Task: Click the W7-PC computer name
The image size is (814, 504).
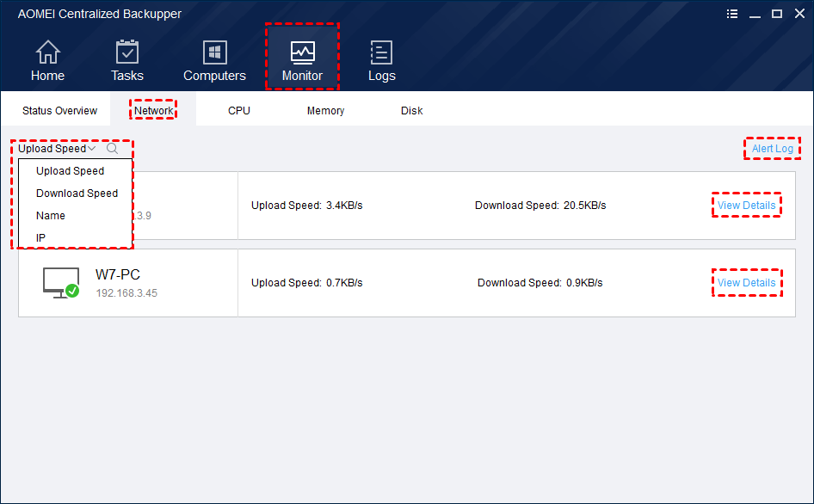Action: coord(118,274)
